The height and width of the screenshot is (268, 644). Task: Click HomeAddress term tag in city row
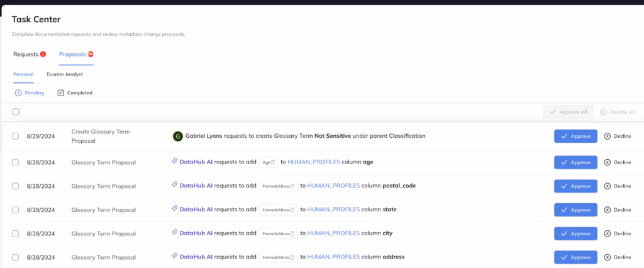click(278, 233)
